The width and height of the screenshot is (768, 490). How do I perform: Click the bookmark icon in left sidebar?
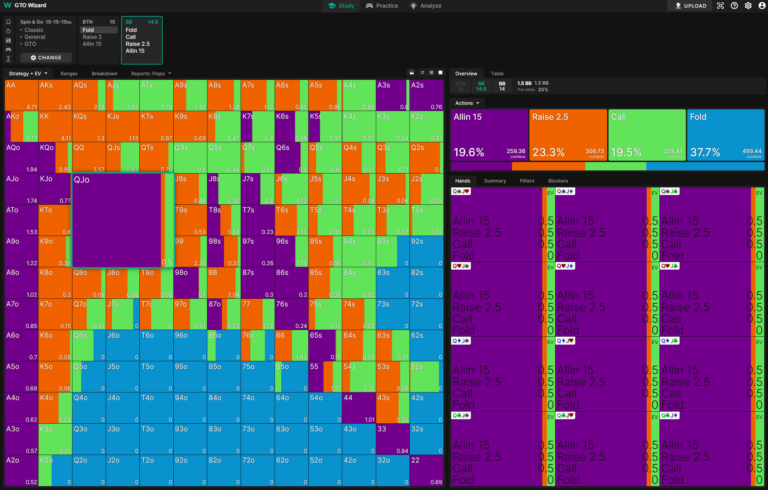(x=8, y=21)
